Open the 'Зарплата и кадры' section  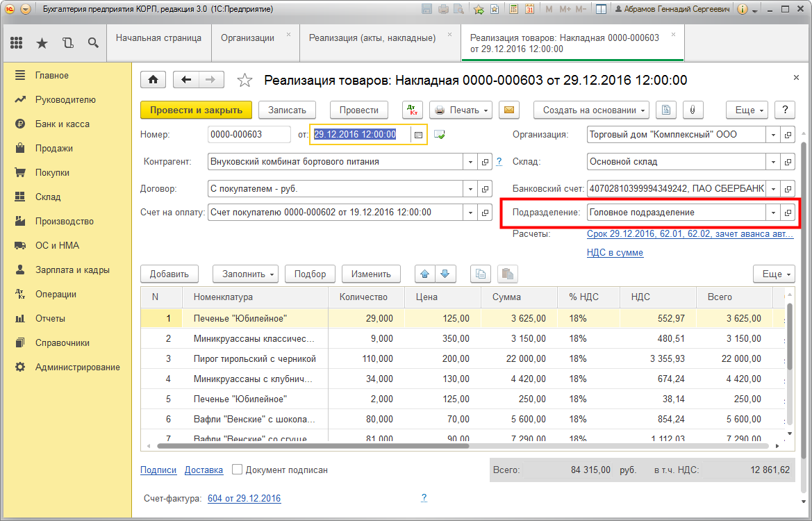tap(72, 270)
